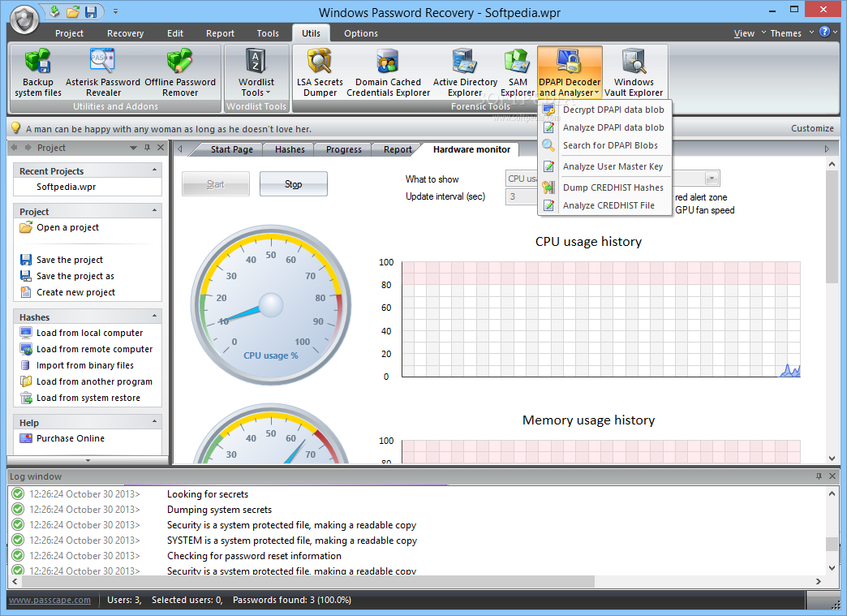Image resolution: width=847 pixels, height=616 pixels.
Task: Open Project panel options arrow
Action: pos(133,148)
